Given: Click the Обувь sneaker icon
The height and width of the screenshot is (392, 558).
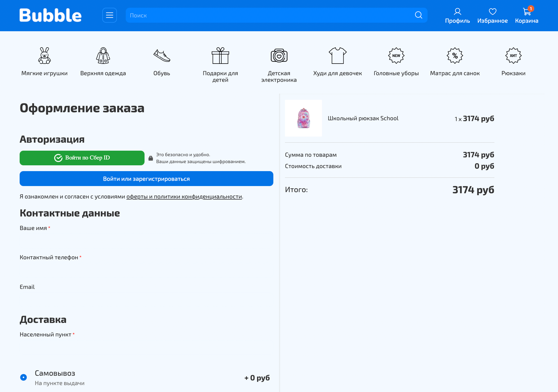Looking at the screenshot, I should click(162, 56).
